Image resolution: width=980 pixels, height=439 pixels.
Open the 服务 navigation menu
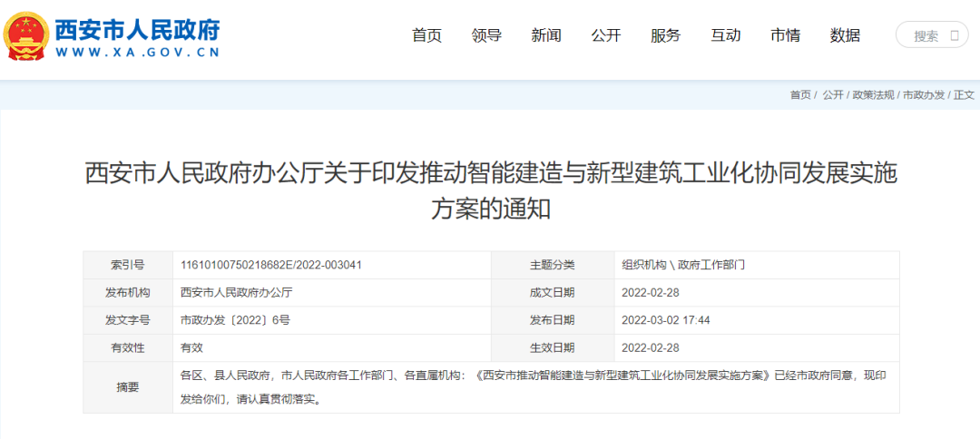[x=666, y=35]
